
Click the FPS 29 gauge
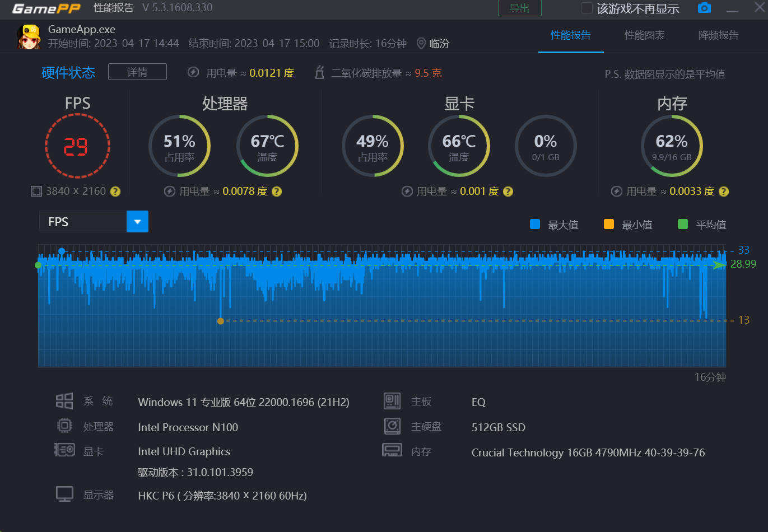tap(77, 146)
